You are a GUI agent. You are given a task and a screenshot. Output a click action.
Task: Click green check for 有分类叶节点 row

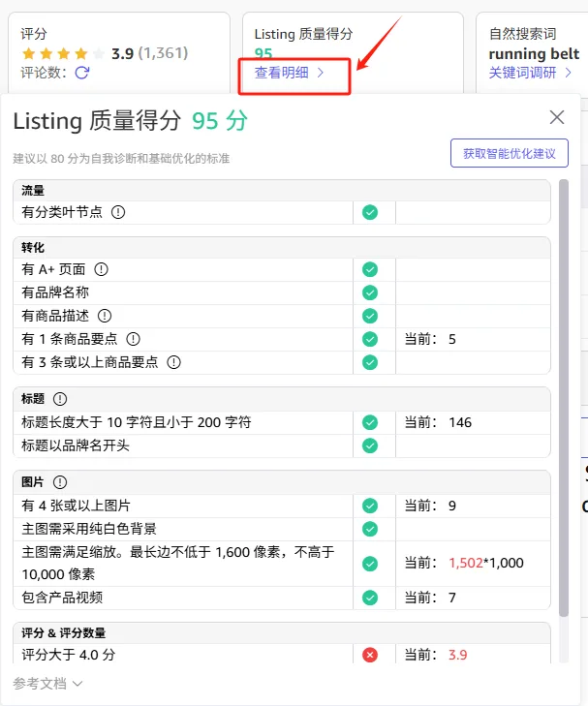tap(370, 212)
